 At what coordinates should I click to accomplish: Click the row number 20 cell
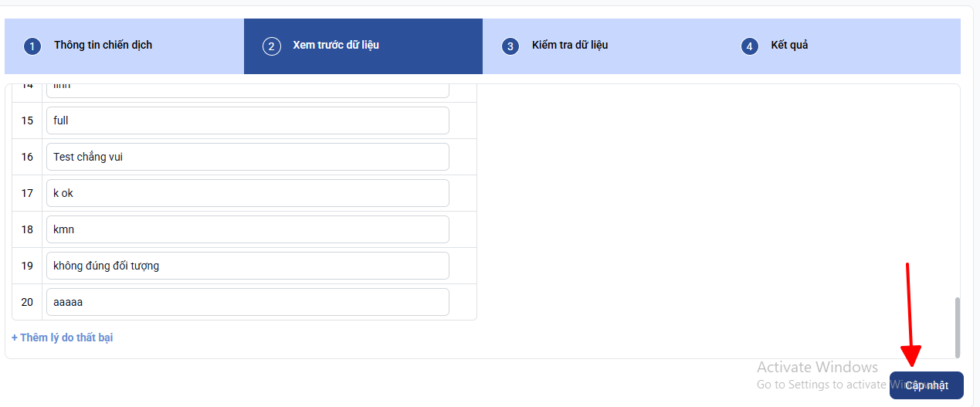coord(27,302)
